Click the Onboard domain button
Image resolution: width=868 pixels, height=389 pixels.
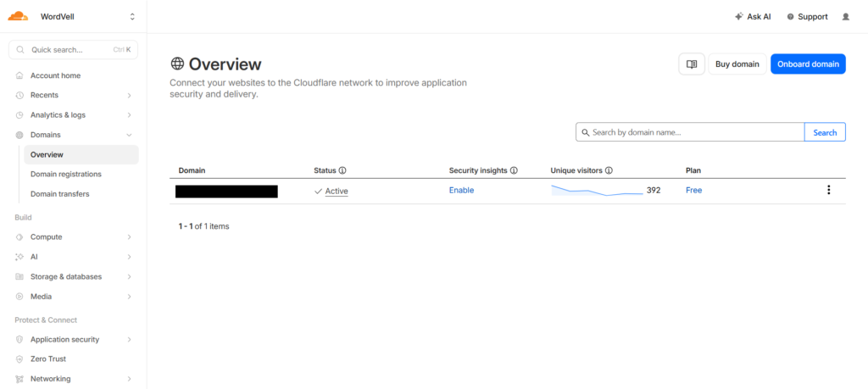point(808,64)
